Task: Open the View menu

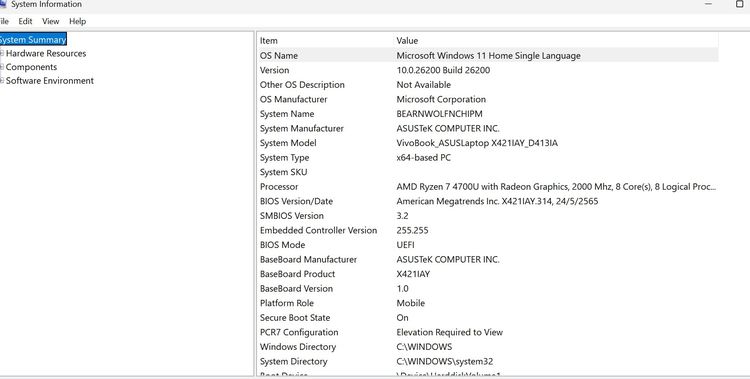Action: [50, 21]
